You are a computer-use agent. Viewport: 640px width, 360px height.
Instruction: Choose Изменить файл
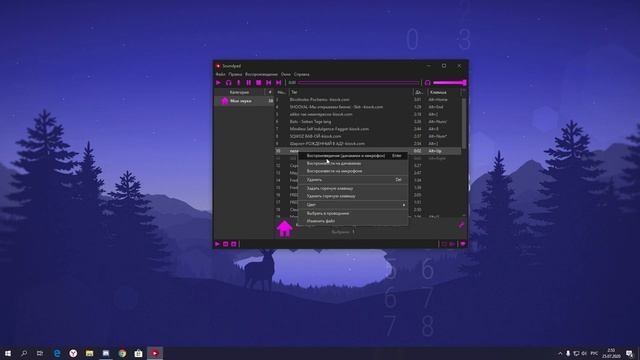coord(353,221)
